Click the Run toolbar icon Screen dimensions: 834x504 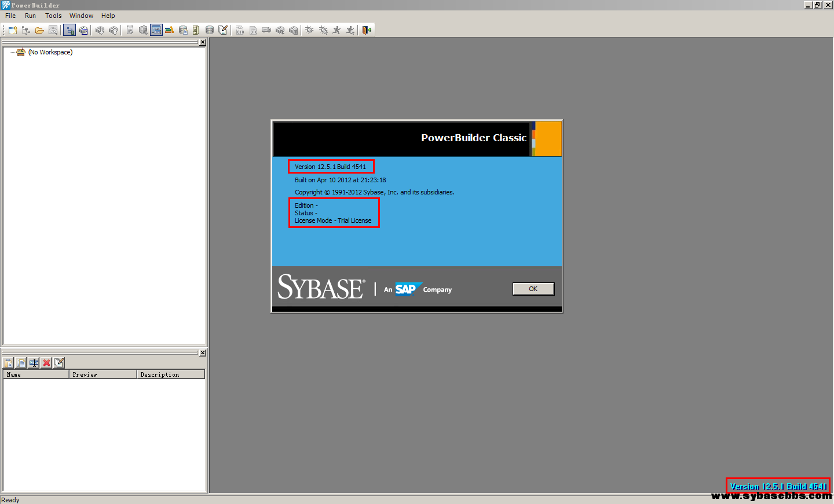click(336, 30)
